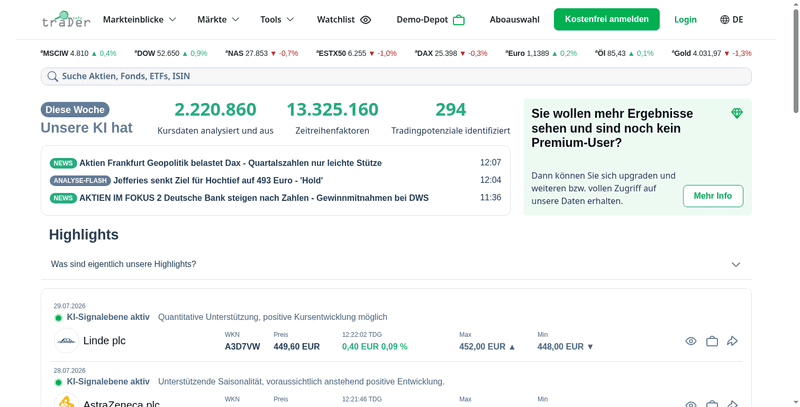Click the 13.325.160 Zeitreihenfaktoren figure
The width and height of the screenshot is (800, 407).
(332, 110)
